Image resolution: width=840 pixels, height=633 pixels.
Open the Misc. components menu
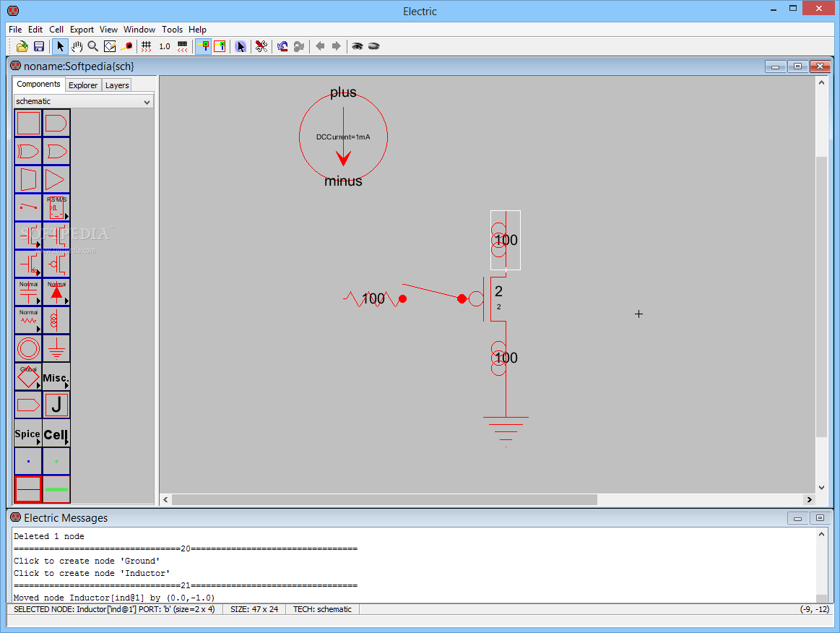tap(56, 376)
